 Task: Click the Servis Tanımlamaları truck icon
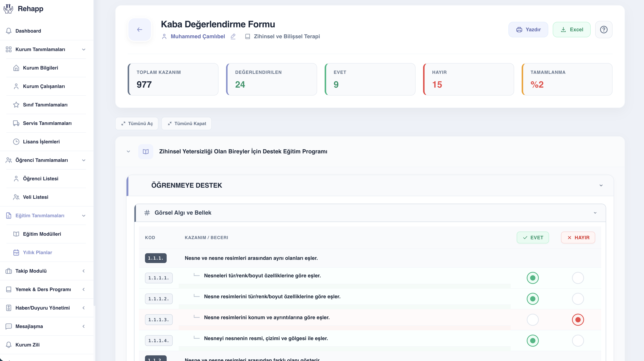click(16, 123)
